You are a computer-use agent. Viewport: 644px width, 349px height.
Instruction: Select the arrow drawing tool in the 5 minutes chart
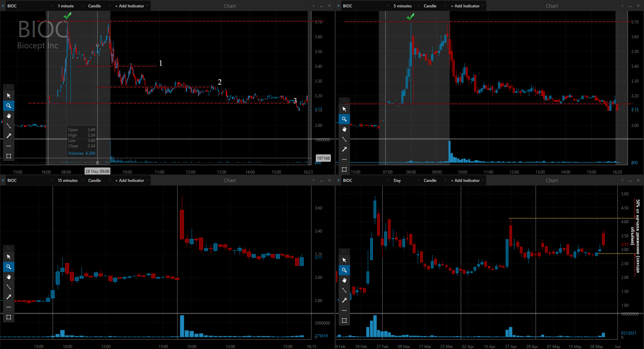pos(344,149)
